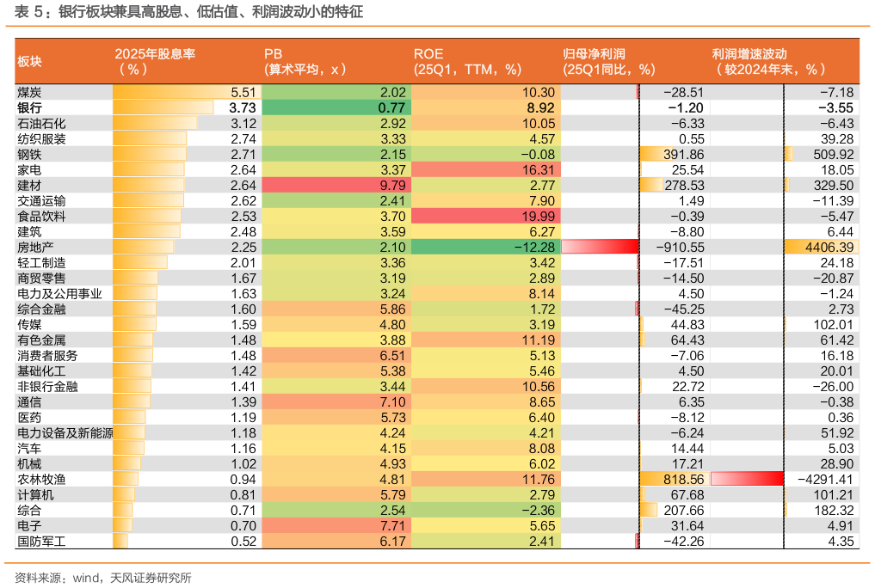875x588 pixels.
Task: Select the -4291.41 value for 农林牧渔
Action: 824,479
